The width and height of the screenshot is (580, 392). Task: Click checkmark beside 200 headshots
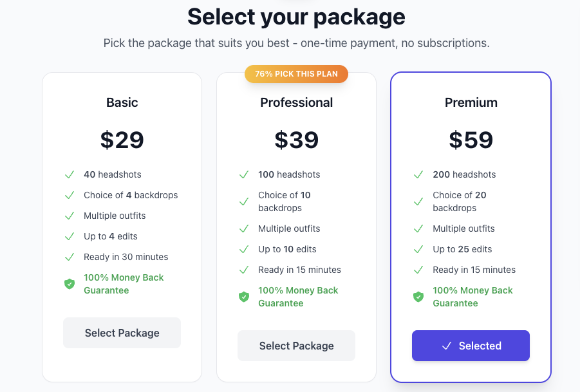[418, 174]
